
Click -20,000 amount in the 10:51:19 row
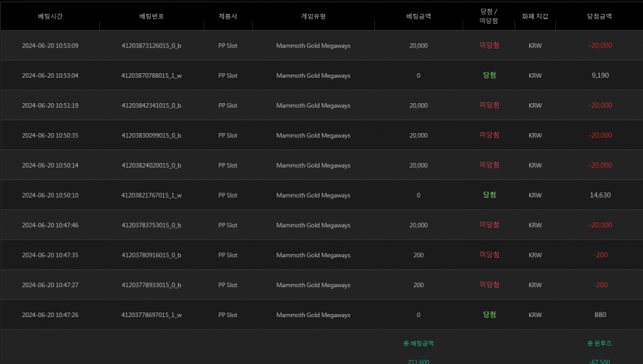tap(601, 105)
